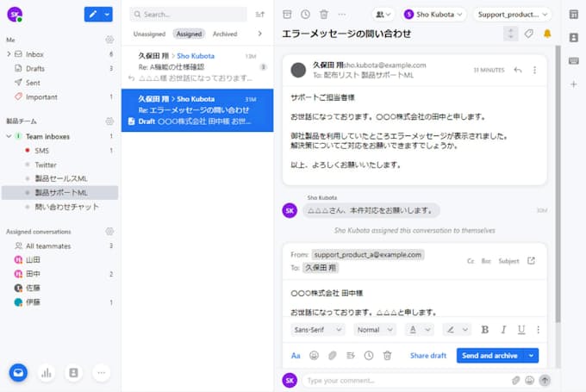Select the 製品セールスML inbox
The height and width of the screenshot is (392, 586).
pyautogui.click(x=59, y=178)
